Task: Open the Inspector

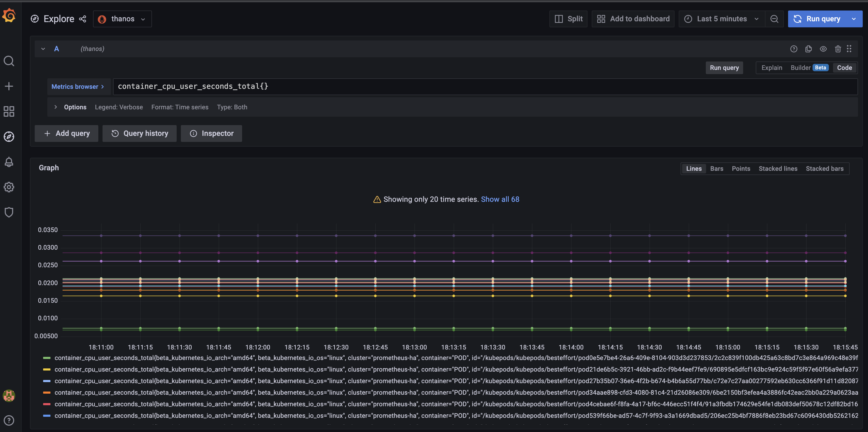Action: point(211,133)
